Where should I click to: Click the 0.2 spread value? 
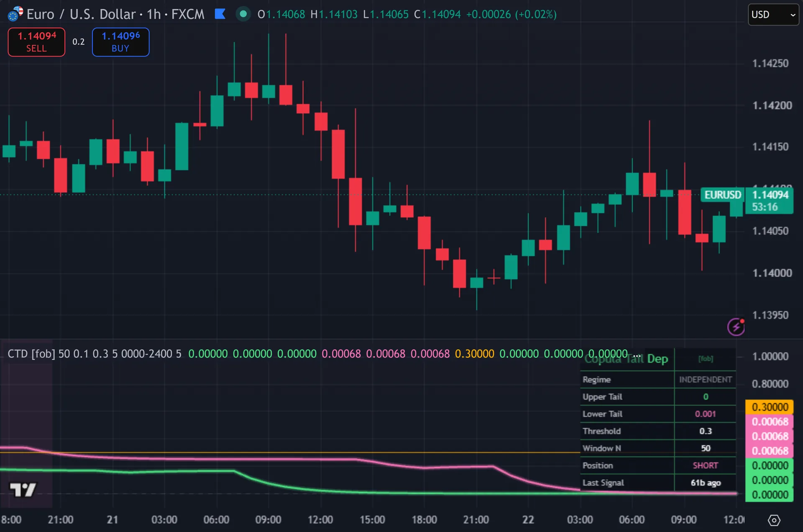coord(79,42)
